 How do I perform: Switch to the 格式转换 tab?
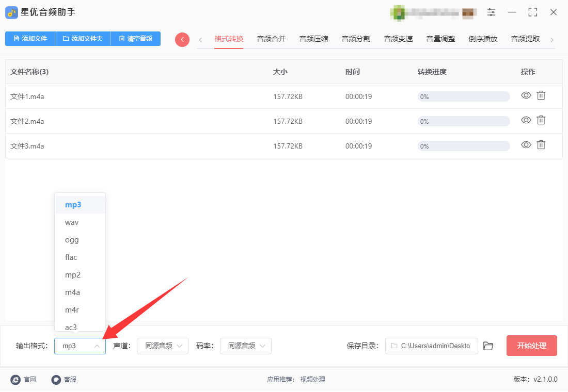click(229, 39)
